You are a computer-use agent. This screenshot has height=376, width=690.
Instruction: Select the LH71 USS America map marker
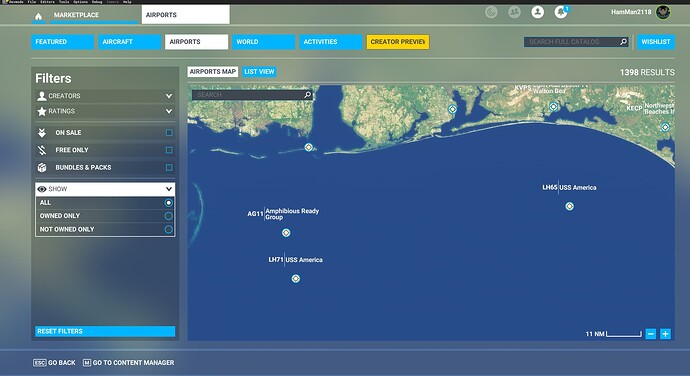point(296,278)
